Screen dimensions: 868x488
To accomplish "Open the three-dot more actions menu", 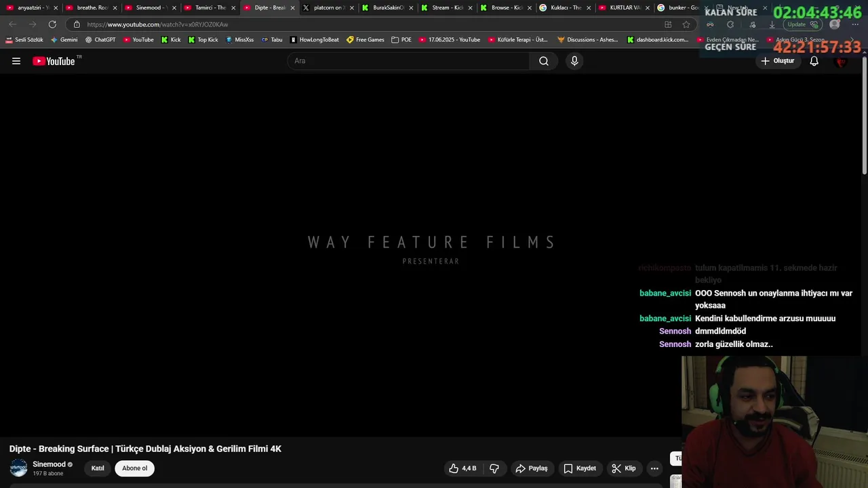I will (654, 468).
